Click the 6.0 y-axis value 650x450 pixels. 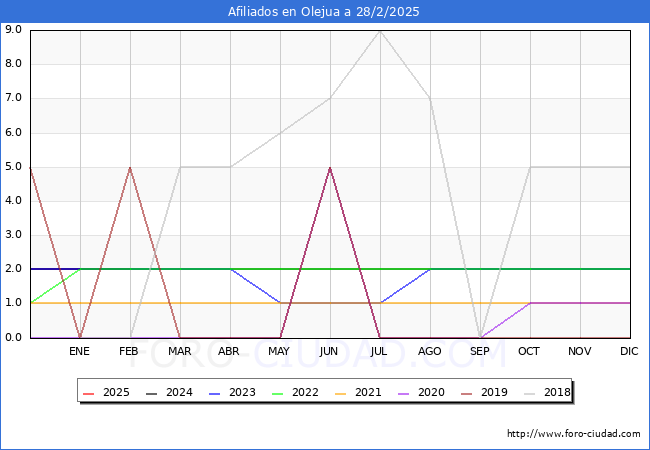coord(14,133)
